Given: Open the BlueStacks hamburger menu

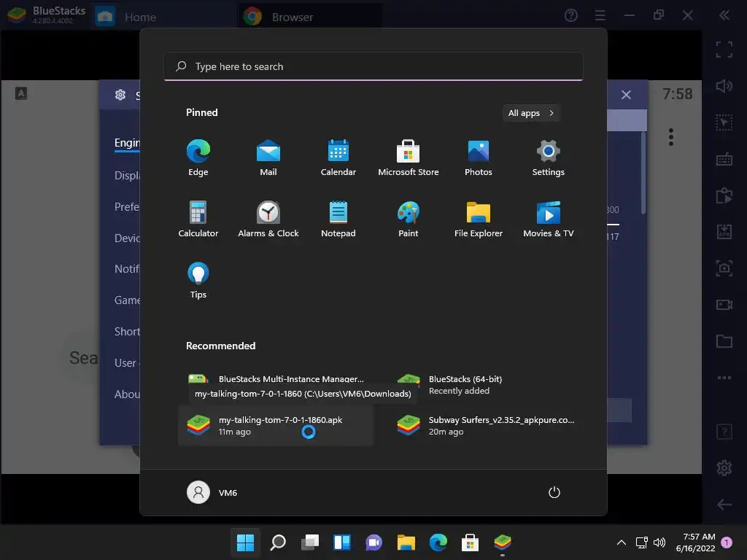Looking at the screenshot, I should tap(600, 16).
